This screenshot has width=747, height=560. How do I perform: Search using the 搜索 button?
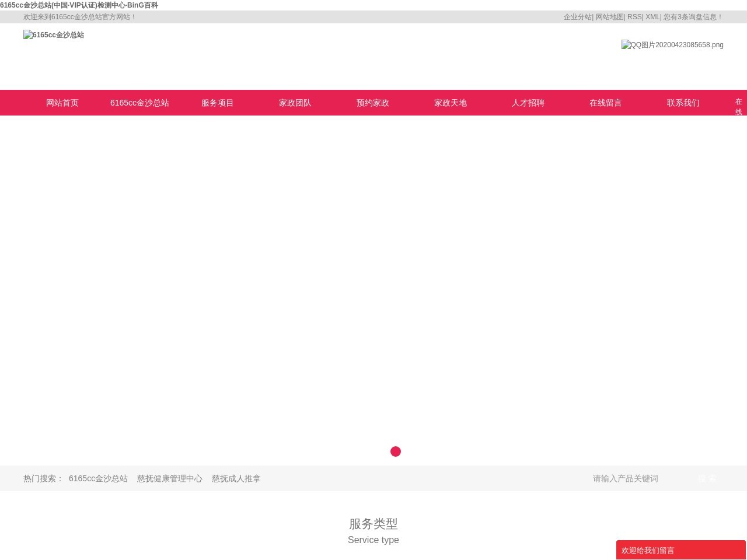point(707,478)
